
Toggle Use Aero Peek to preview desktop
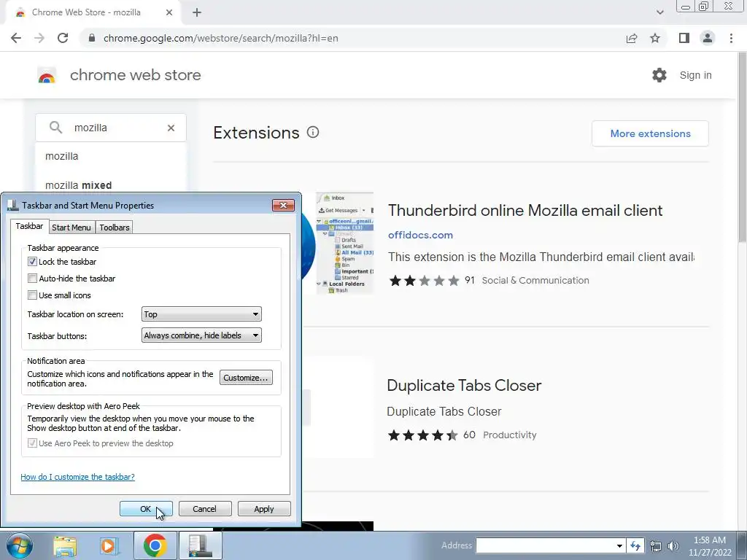click(x=32, y=443)
